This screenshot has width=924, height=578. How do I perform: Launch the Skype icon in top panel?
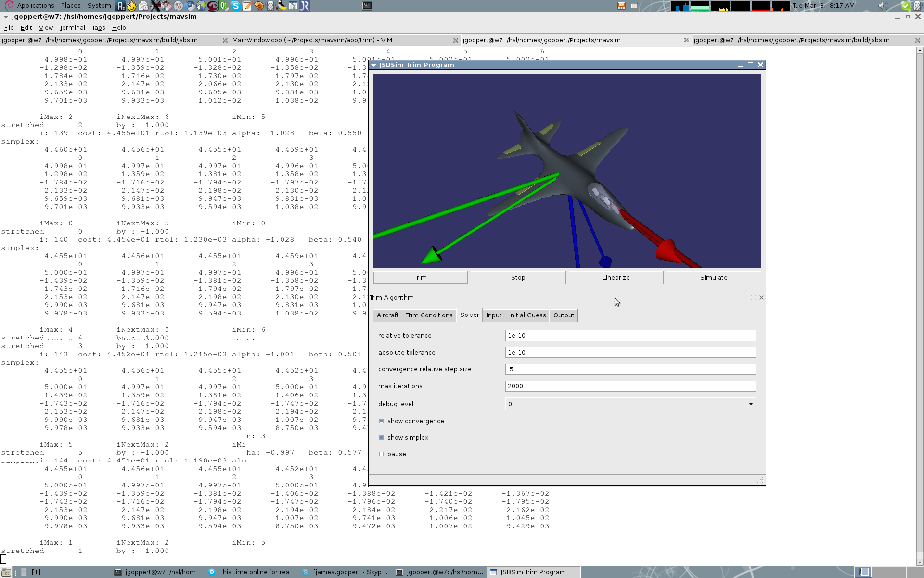tap(235, 6)
